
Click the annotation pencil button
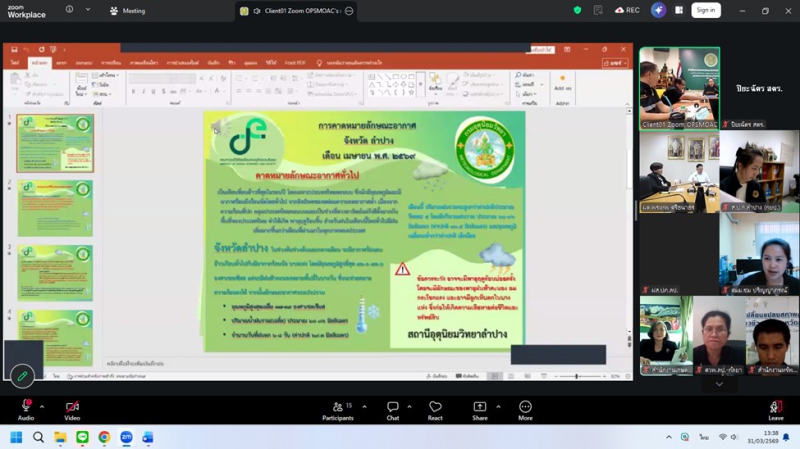click(22, 376)
